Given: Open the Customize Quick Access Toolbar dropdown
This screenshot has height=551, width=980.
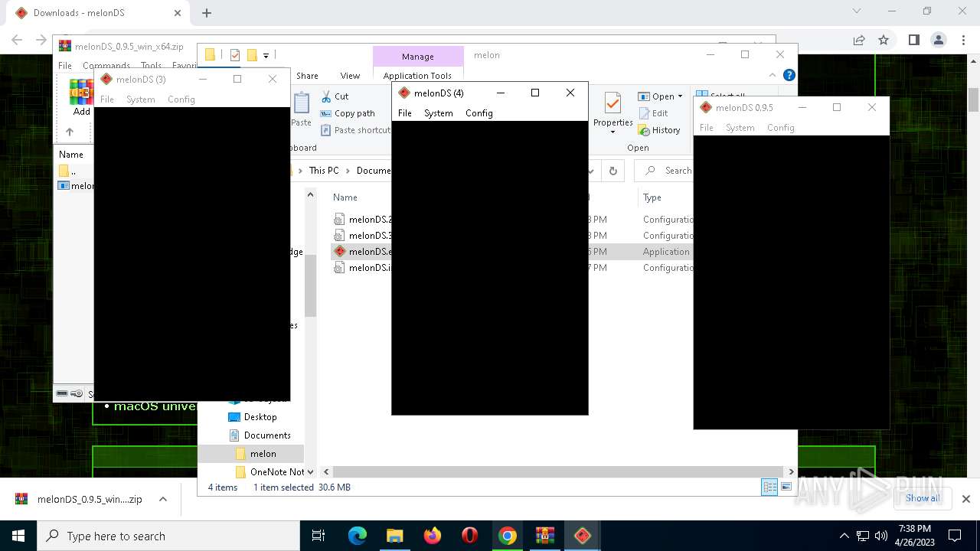Looking at the screenshot, I should tap(266, 55).
